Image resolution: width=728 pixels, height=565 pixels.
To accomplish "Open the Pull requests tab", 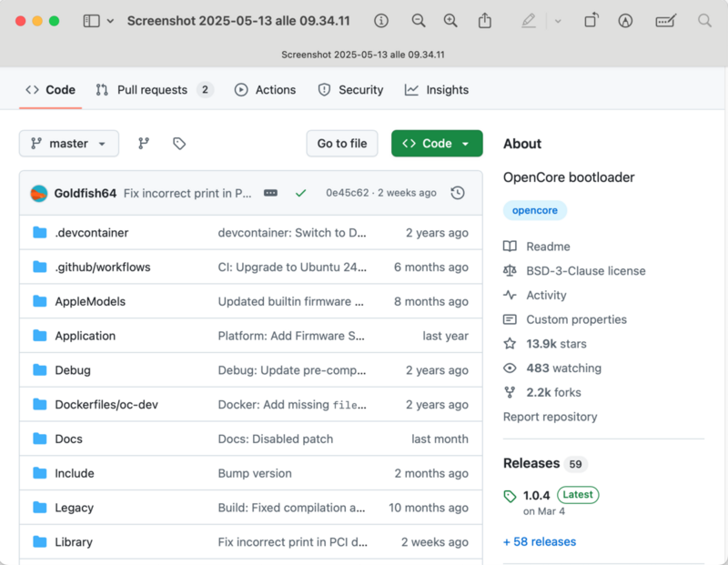I will [x=154, y=89].
